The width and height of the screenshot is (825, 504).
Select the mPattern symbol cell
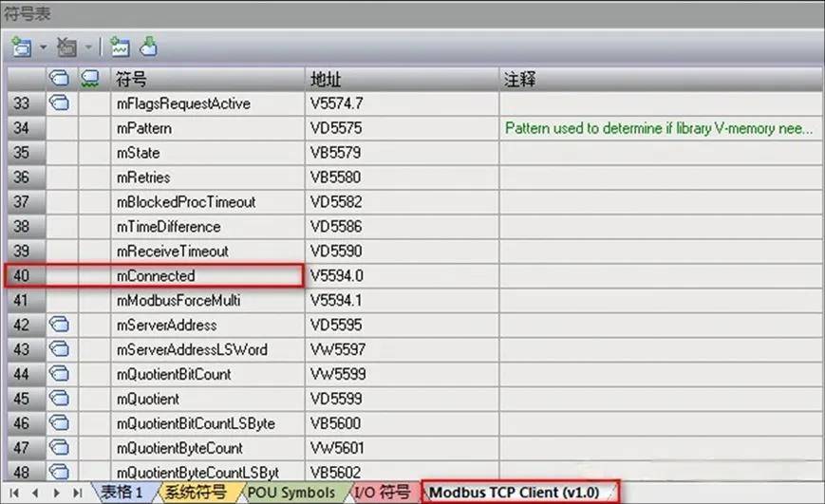[x=208, y=128]
